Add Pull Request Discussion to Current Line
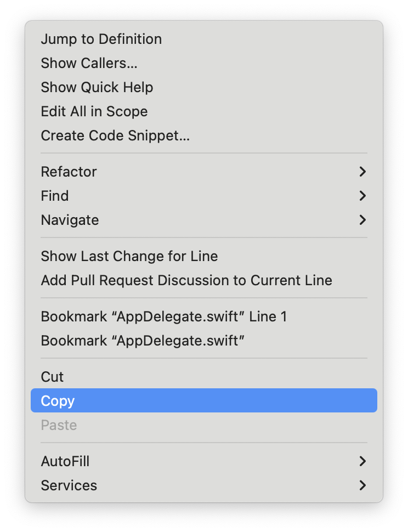The width and height of the screenshot is (408, 532). coord(186,280)
